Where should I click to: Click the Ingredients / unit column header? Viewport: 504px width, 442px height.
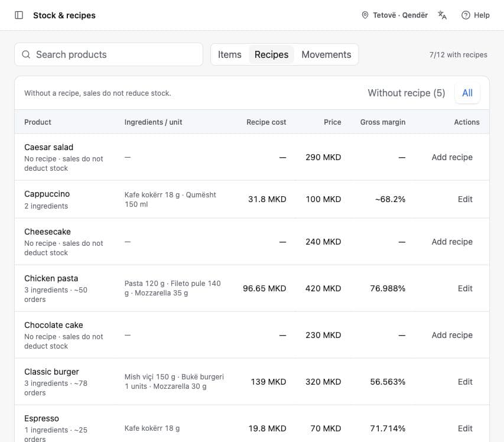click(153, 122)
